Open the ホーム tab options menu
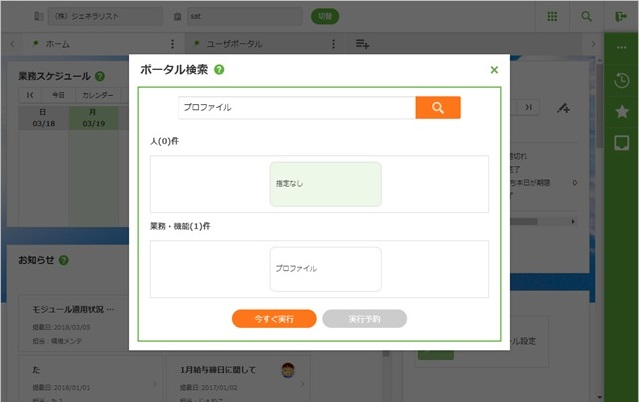The height and width of the screenshot is (402, 639). [x=173, y=44]
